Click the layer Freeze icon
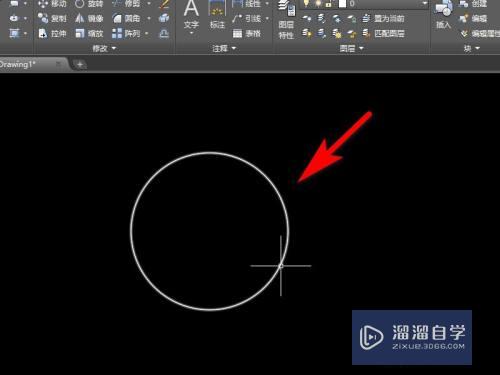The height and width of the screenshot is (375, 500). pyautogui.click(x=337, y=18)
